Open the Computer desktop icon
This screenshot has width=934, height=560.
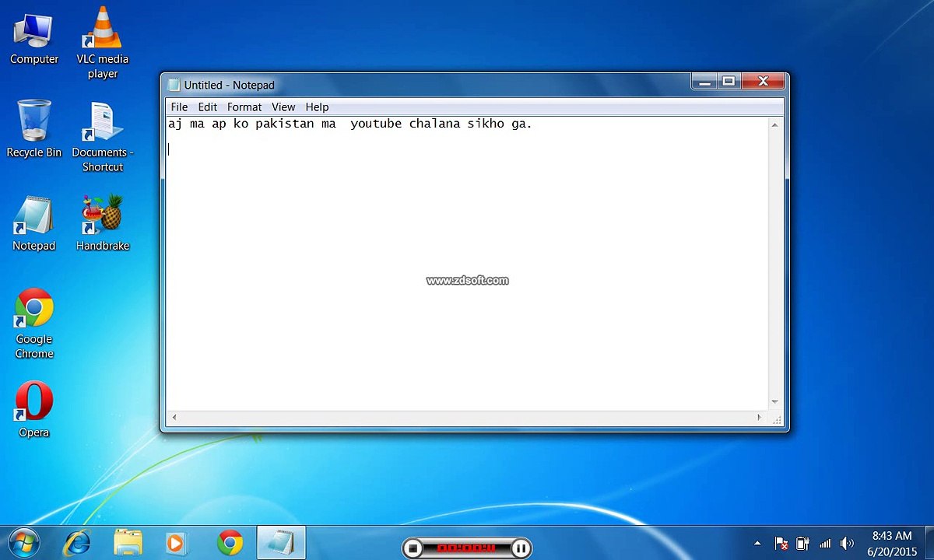tap(34, 39)
